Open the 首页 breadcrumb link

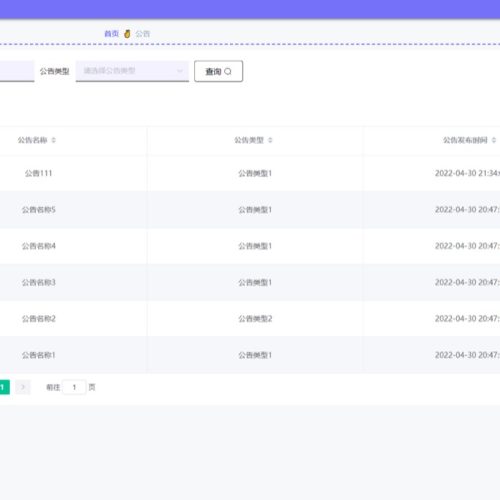111,34
